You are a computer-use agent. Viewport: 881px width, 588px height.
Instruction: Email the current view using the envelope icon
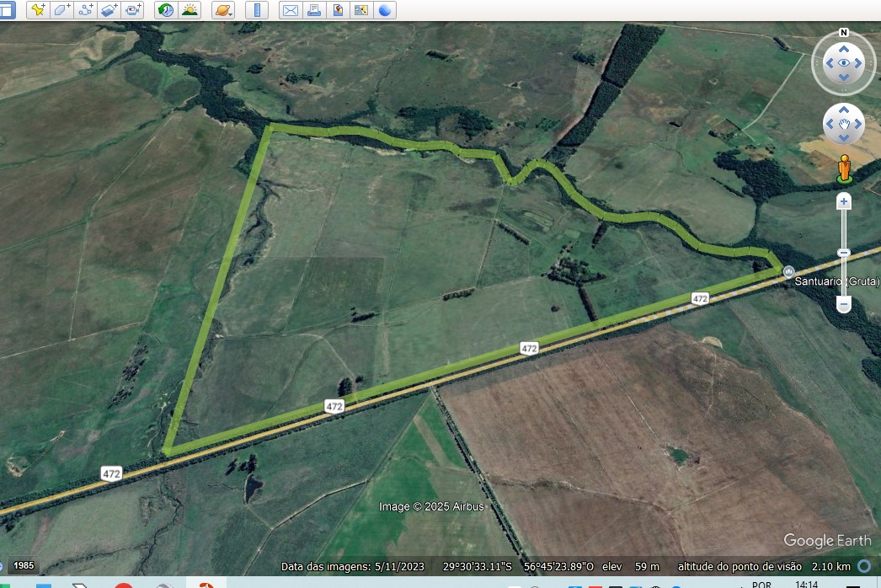click(291, 9)
